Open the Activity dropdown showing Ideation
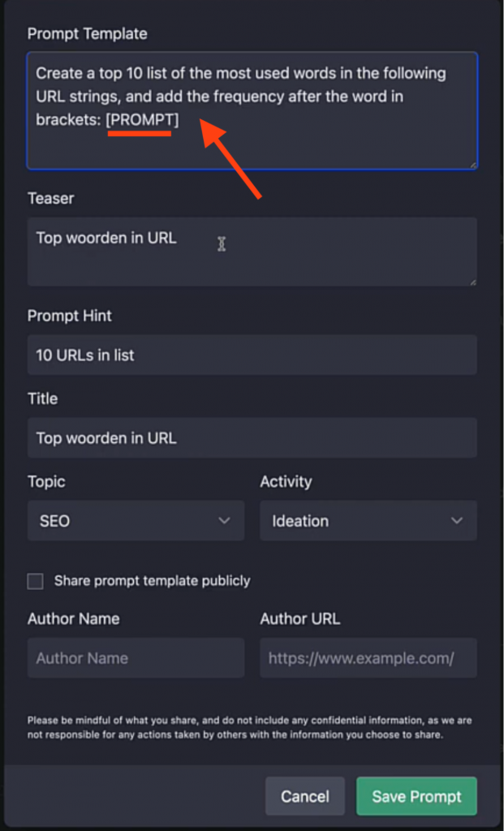The width and height of the screenshot is (504, 831). click(368, 520)
